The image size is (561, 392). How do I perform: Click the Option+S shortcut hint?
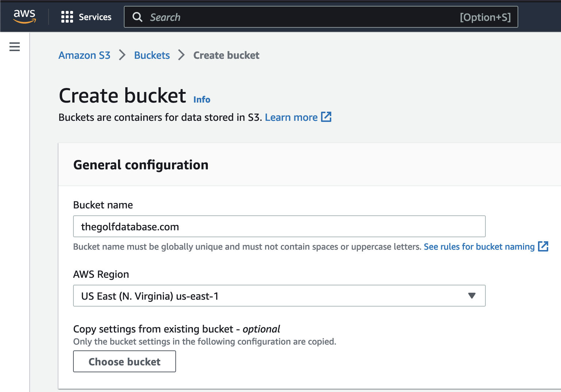[485, 17]
